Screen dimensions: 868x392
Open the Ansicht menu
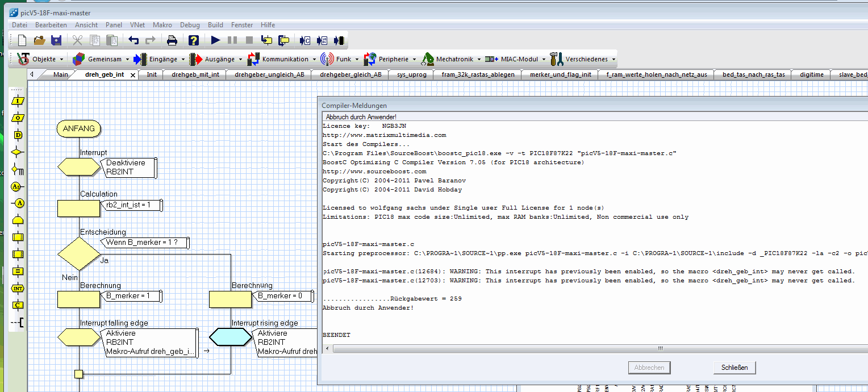pyautogui.click(x=86, y=25)
